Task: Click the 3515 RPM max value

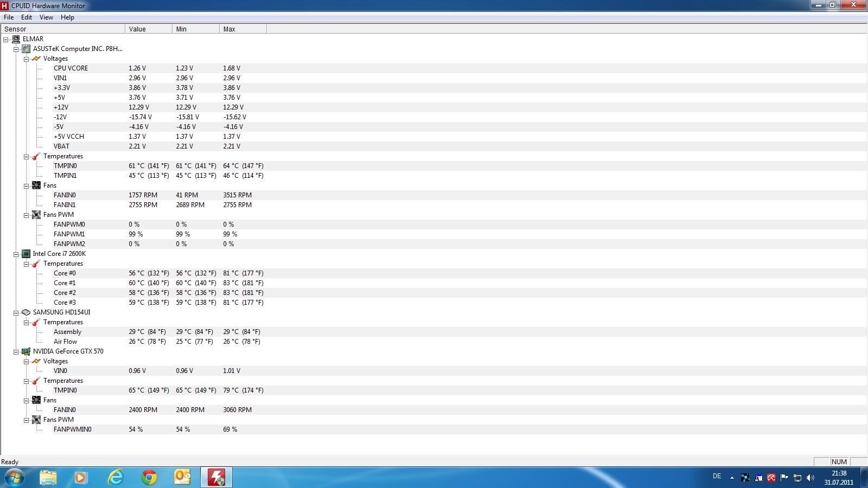Action: pyautogui.click(x=237, y=195)
